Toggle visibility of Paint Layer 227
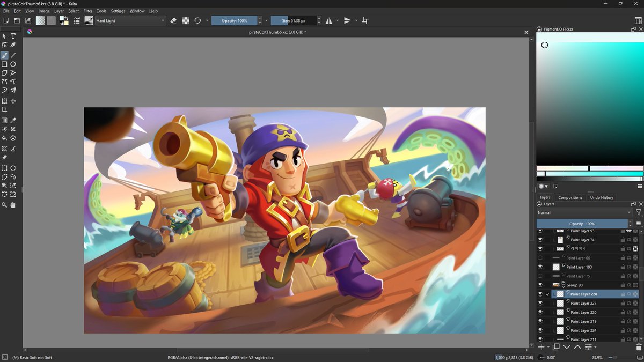644x362 pixels. (540, 304)
